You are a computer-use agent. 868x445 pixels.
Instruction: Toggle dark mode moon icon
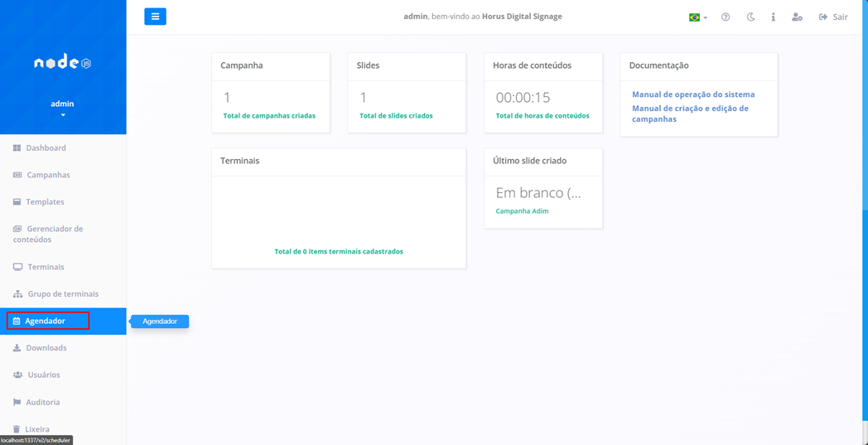(750, 17)
